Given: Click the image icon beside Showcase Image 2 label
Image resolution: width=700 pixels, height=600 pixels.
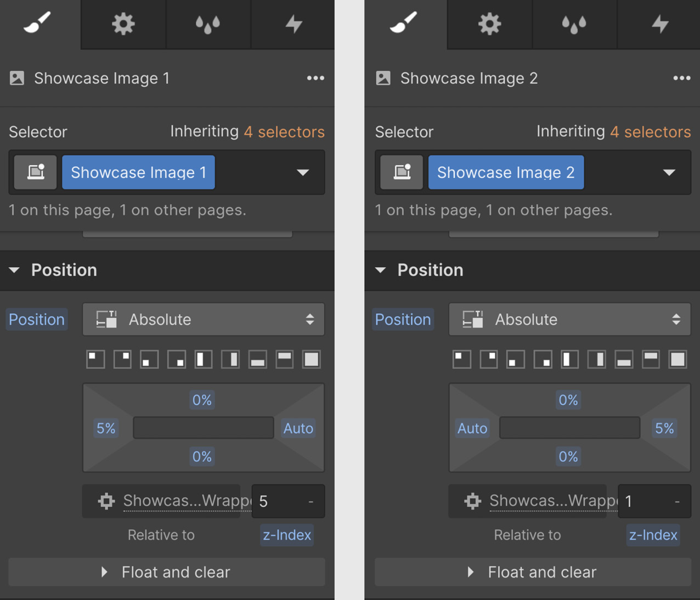Looking at the screenshot, I should [383, 78].
